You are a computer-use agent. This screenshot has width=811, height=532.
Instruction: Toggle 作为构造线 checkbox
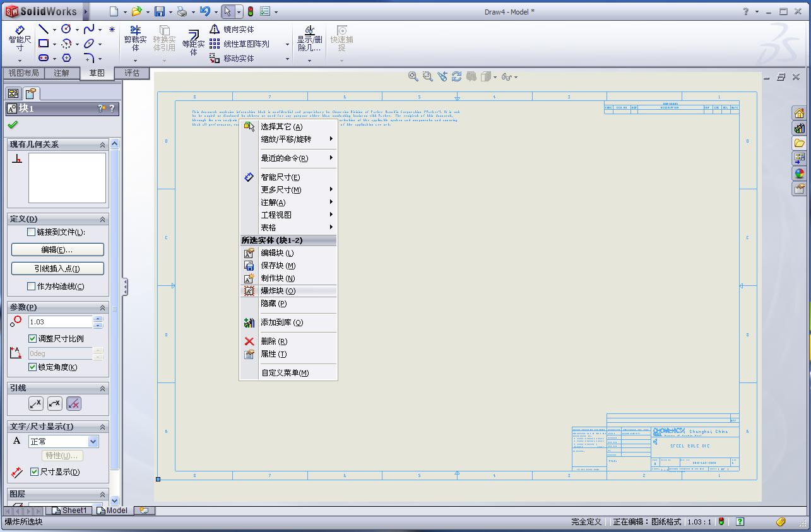tap(31, 287)
